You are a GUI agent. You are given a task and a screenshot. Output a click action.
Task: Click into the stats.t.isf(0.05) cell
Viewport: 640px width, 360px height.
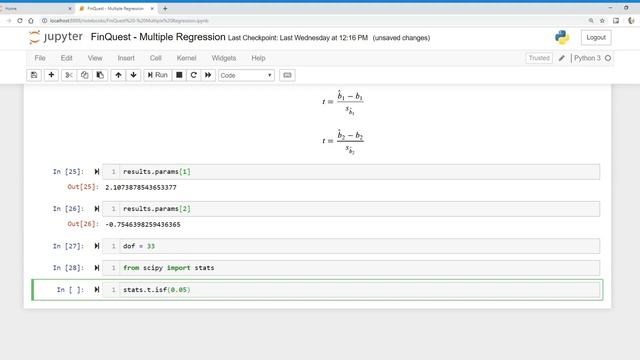point(351,290)
